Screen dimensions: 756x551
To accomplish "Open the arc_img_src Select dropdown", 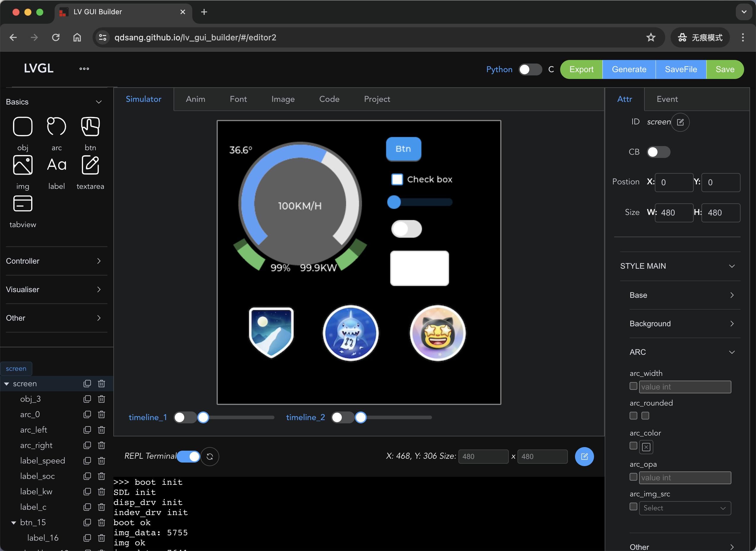I will pos(685,508).
